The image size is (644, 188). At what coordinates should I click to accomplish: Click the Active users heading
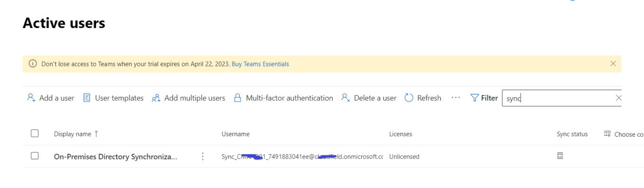(64, 23)
